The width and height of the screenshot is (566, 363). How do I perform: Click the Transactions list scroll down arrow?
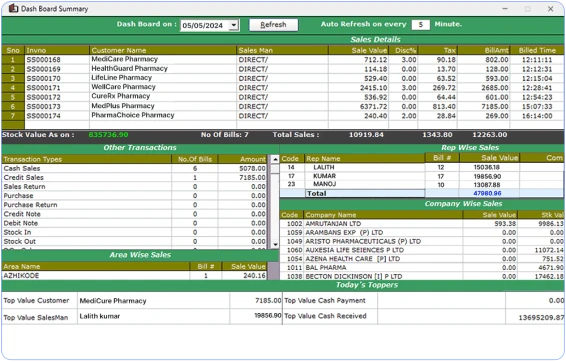tap(275, 244)
